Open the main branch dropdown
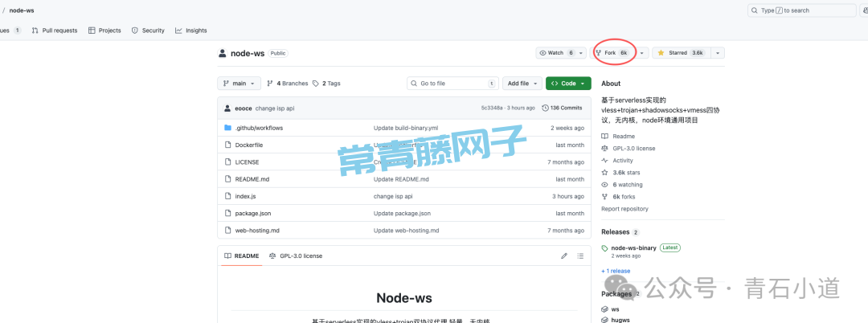Image resolution: width=868 pixels, height=323 pixels. [x=239, y=84]
